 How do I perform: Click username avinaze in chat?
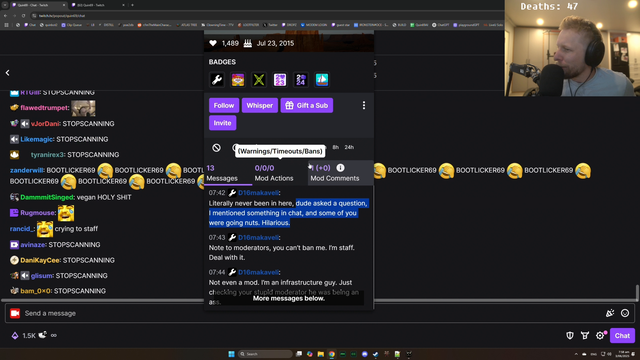coord(33,244)
